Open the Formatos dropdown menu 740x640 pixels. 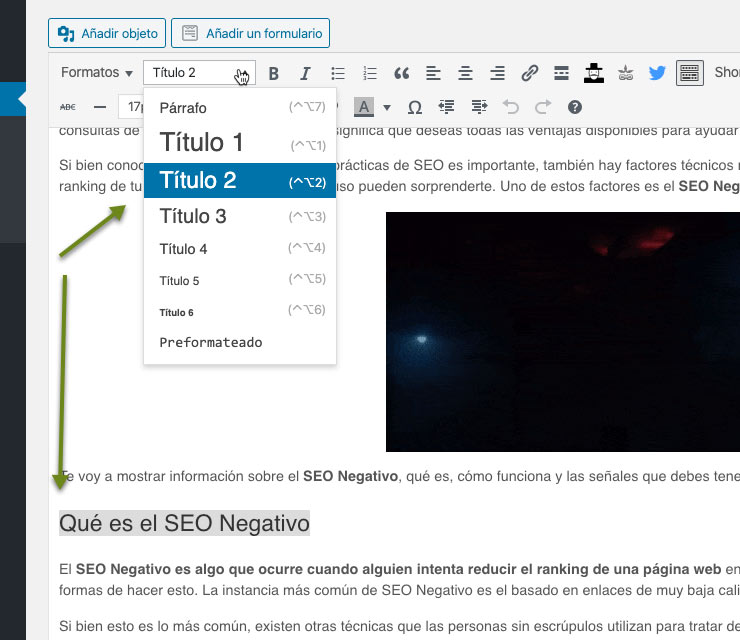point(96,73)
